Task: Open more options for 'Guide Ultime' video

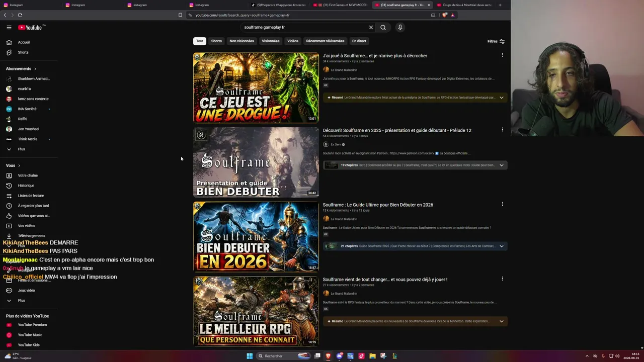Action: tap(502, 204)
